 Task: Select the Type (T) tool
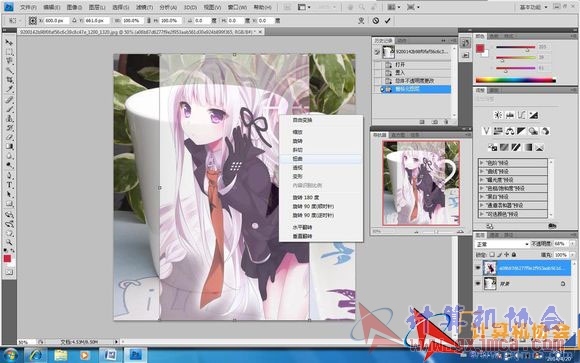pos(9,185)
